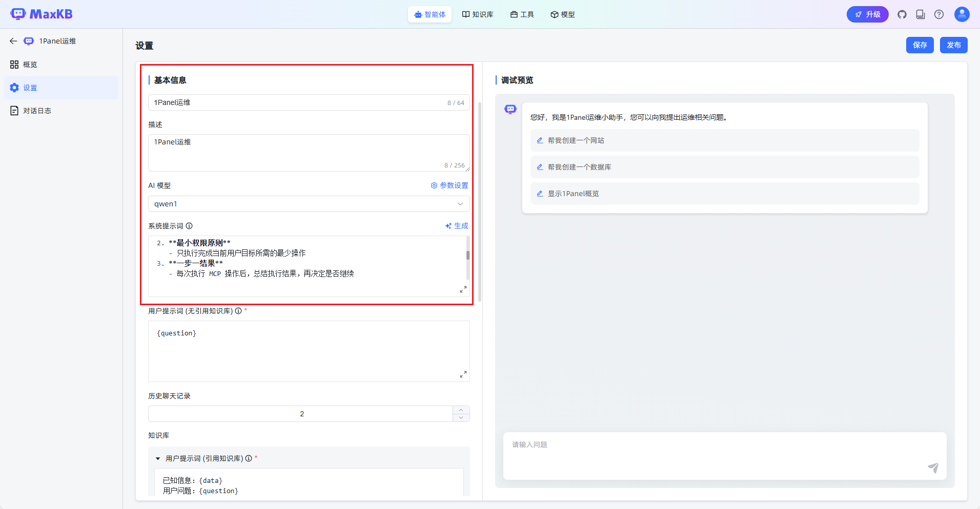The image size is (980, 509).
Task: Open 参数设置 for AI model
Action: pyautogui.click(x=450, y=185)
